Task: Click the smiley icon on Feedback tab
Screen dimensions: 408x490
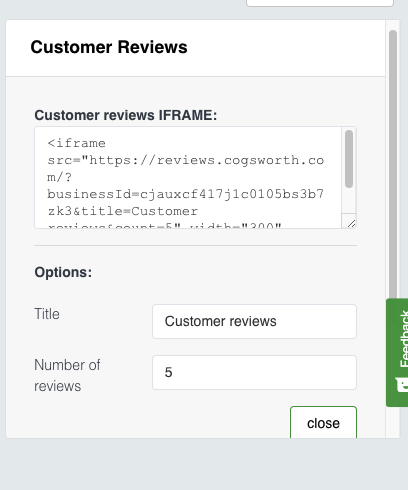Action: tap(402, 385)
